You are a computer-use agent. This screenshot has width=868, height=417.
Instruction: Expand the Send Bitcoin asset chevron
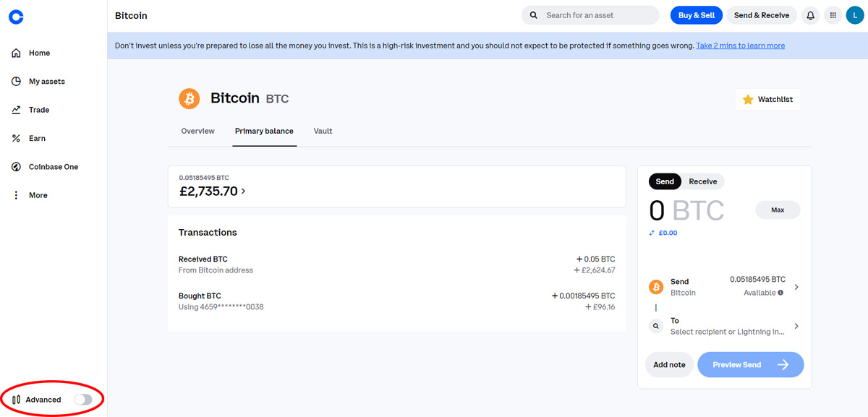(796, 287)
